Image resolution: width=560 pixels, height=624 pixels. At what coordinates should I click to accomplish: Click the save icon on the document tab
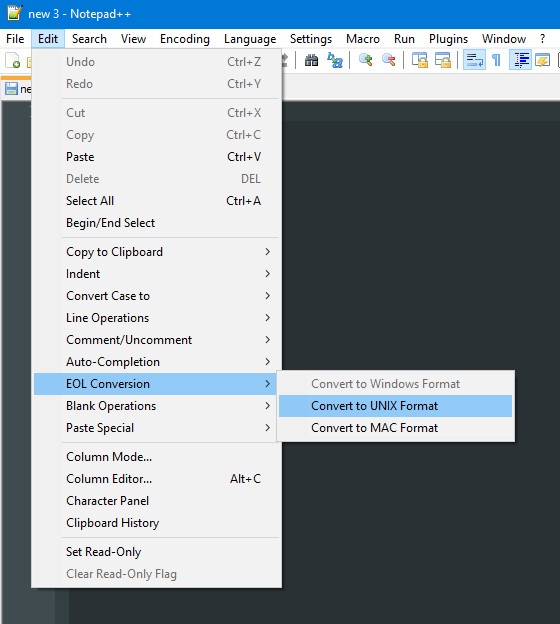pyautogui.click(x=11, y=89)
